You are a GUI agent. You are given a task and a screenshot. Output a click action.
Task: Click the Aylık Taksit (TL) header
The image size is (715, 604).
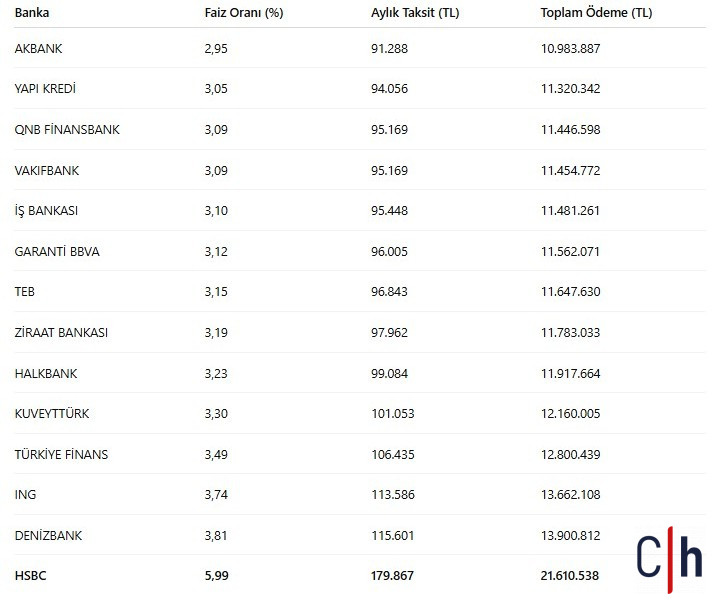coord(415,13)
